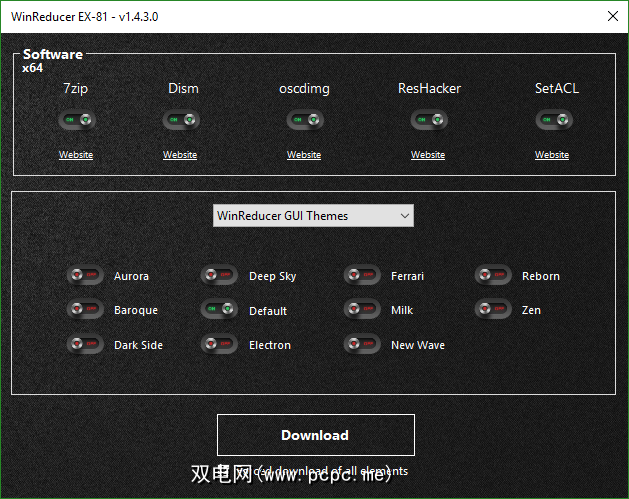
Task: Click the Milk theme label
Action: pyautogui.click(x=402, y=310)
